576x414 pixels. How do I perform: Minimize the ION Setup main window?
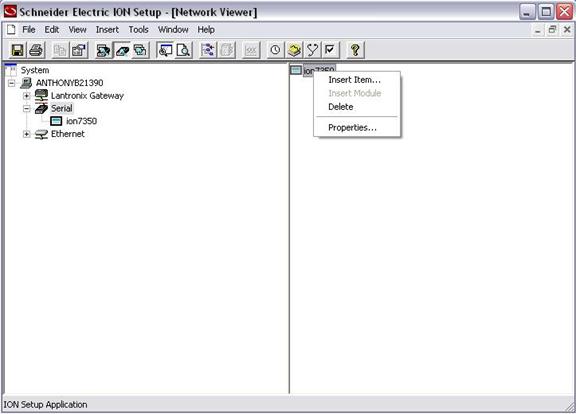pos(527,12)
